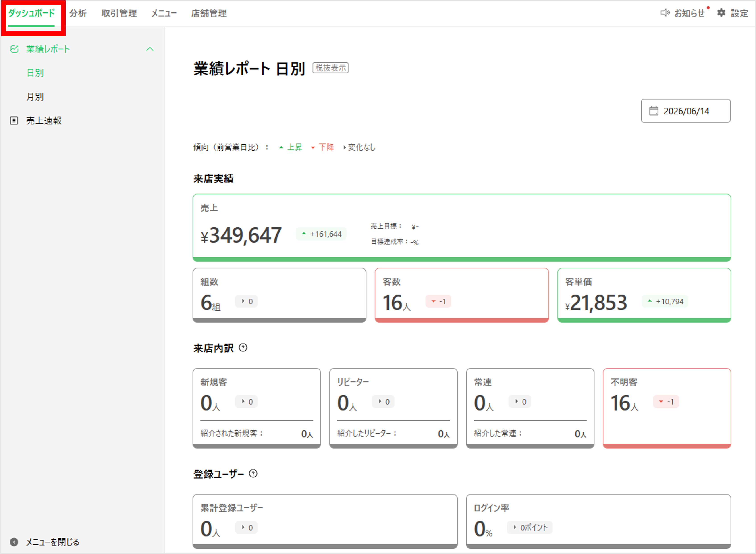Open the 取引管理 tab
This screenshot has width=756, height=554.
pos(119,13)
